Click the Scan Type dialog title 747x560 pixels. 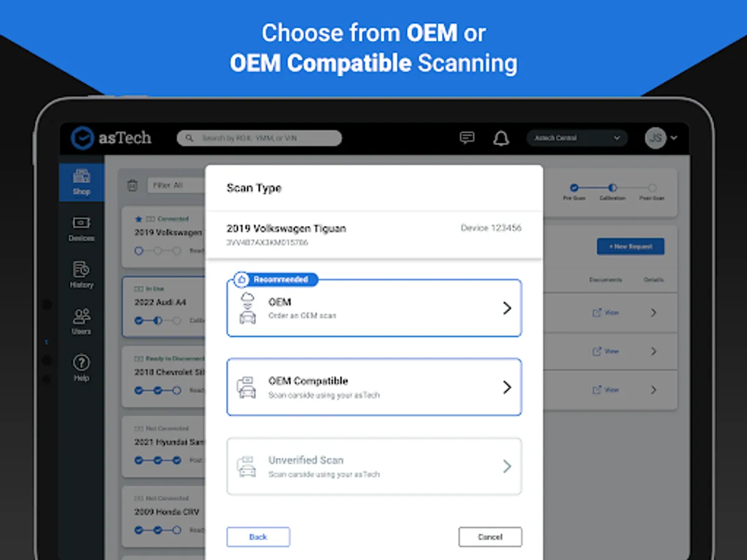[254, 188]
